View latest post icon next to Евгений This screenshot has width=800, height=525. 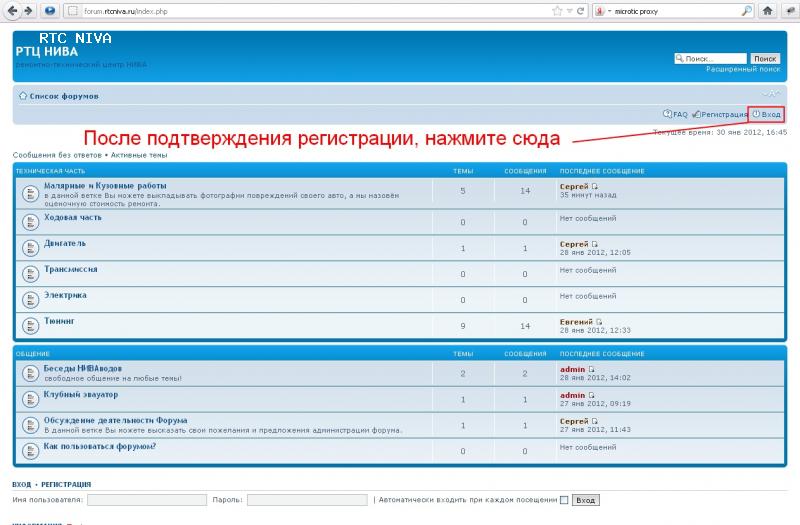tap(599, 322)
